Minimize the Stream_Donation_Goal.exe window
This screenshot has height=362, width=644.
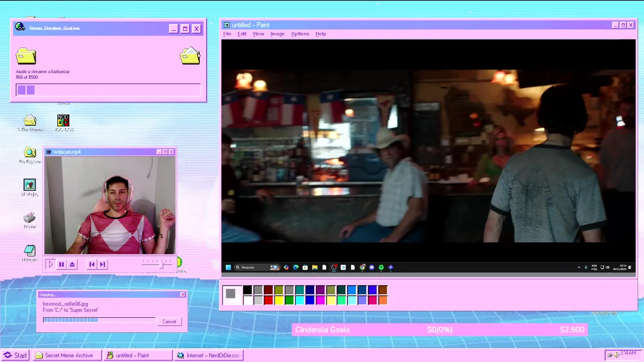click(174, 29)
